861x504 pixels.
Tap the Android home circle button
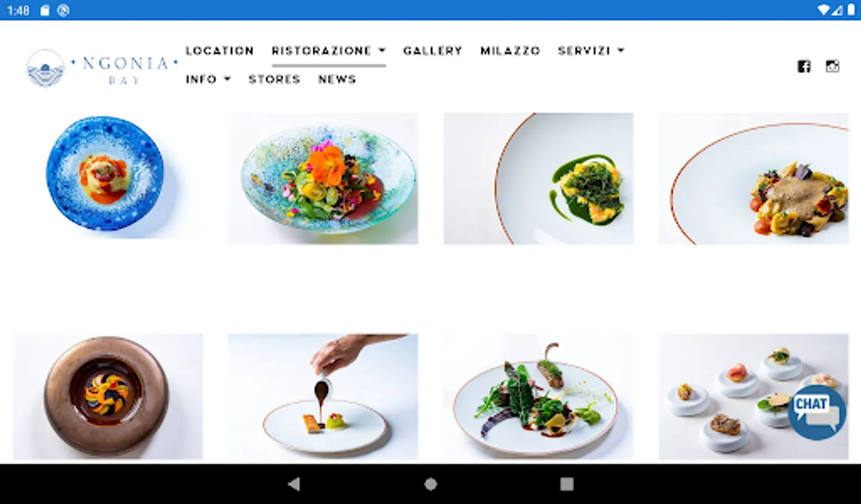(x=430, y=484)
